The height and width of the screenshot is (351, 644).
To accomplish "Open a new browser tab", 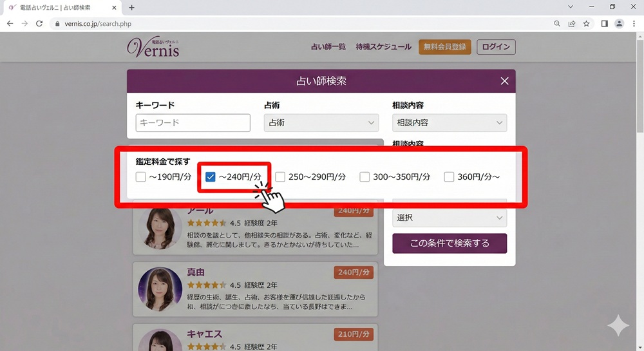I will coord(131,8).
